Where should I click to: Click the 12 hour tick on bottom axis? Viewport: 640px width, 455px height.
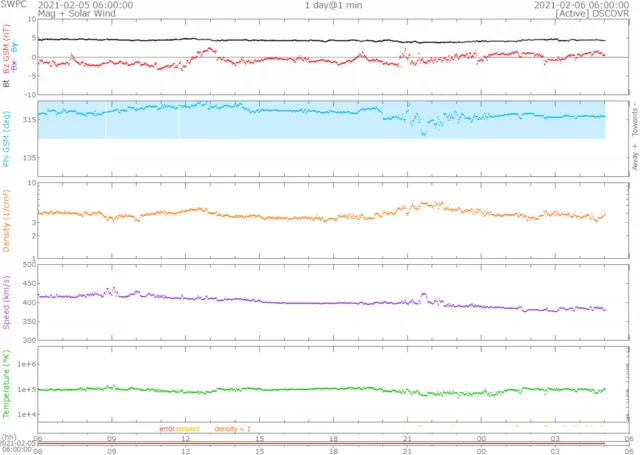(185, 437)
